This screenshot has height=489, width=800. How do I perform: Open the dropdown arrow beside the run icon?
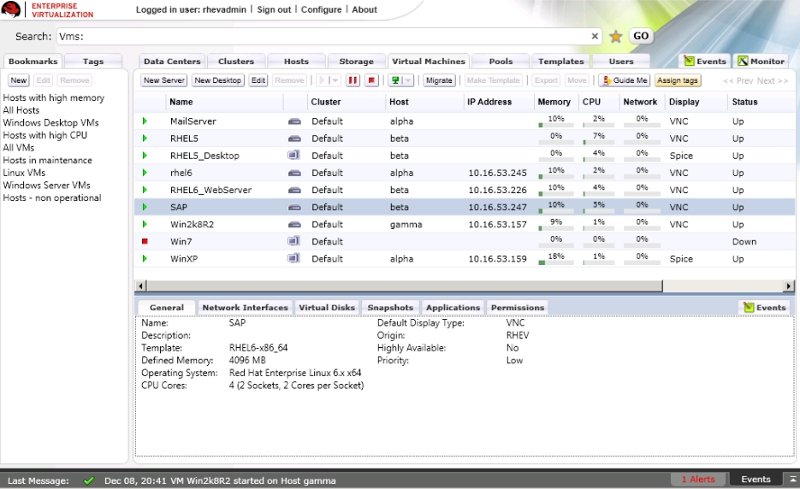[334, 80]
